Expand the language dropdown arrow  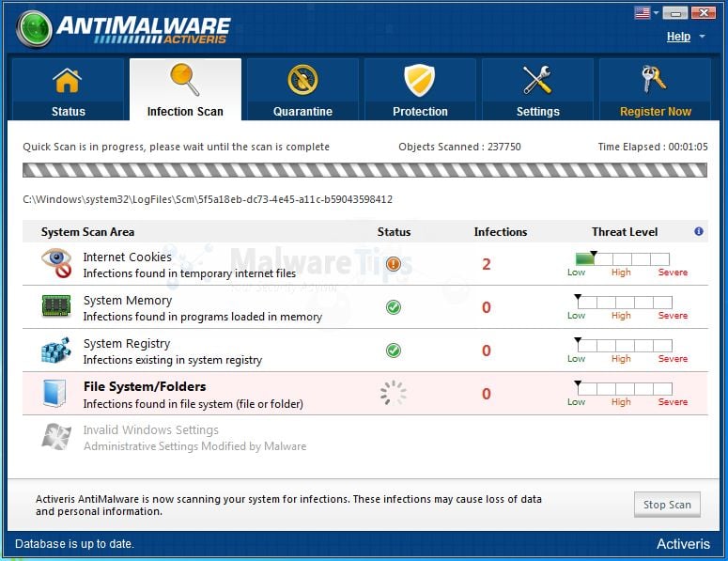click(656, 13)
